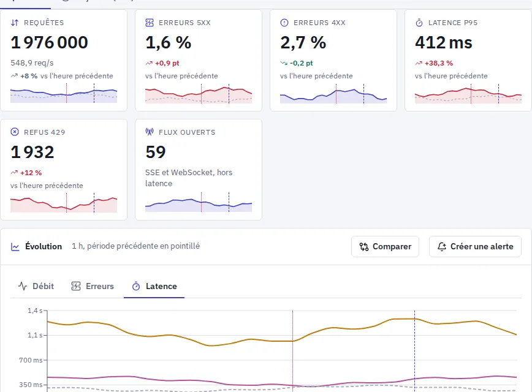Click the +12 % change text

(31, 173)
